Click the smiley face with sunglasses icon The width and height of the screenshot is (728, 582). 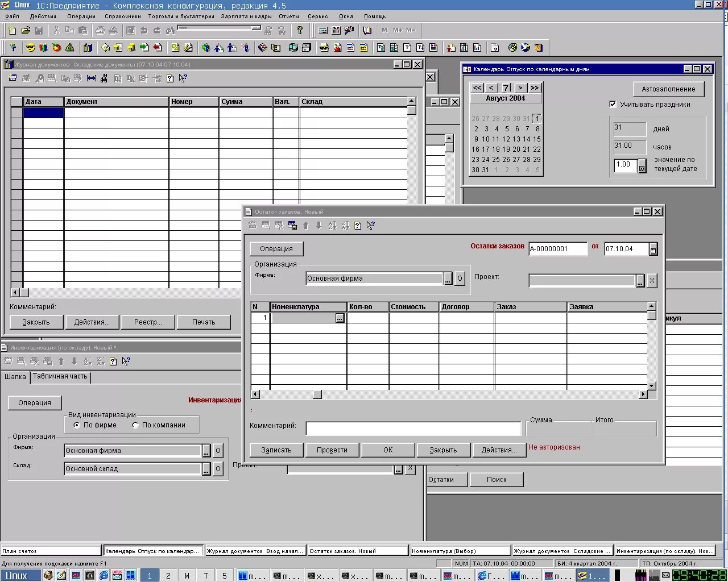pos(30,48)
